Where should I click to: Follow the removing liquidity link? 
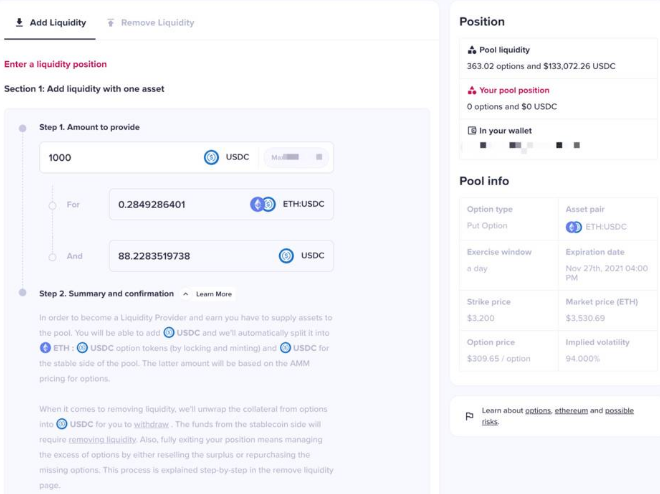click(102, 440)
